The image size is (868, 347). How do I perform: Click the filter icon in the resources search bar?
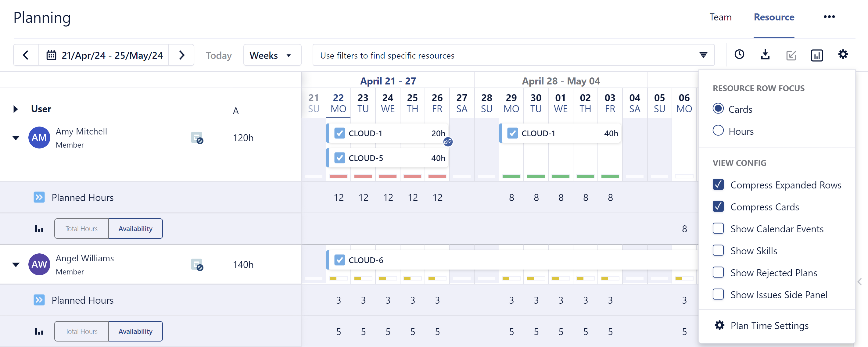[704, 55]
